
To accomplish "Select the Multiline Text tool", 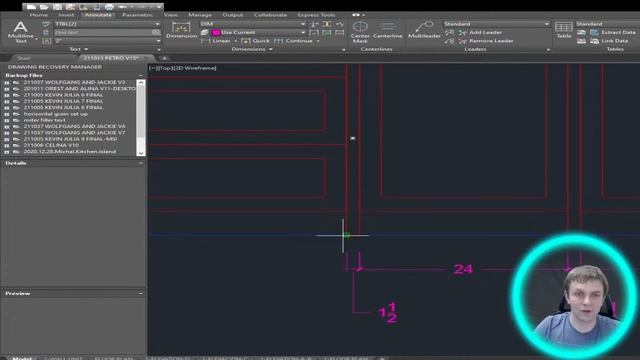I will click(20, 32).
